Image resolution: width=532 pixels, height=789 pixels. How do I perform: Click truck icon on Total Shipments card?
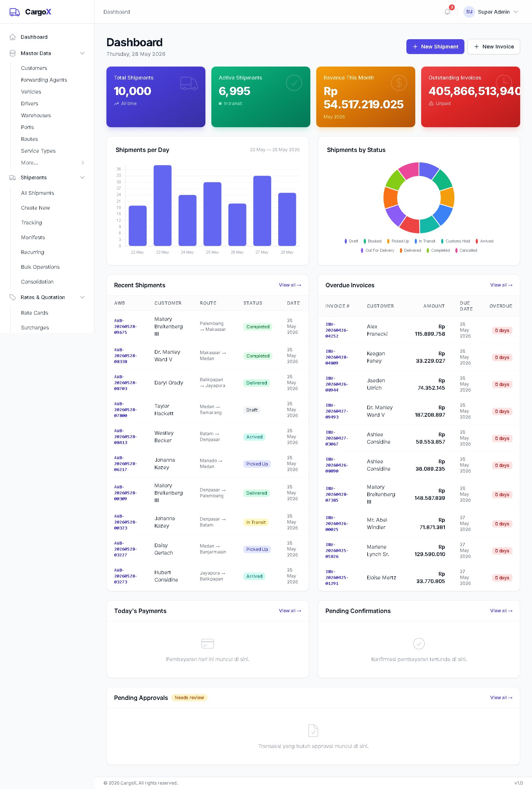(x=189, y=83)
